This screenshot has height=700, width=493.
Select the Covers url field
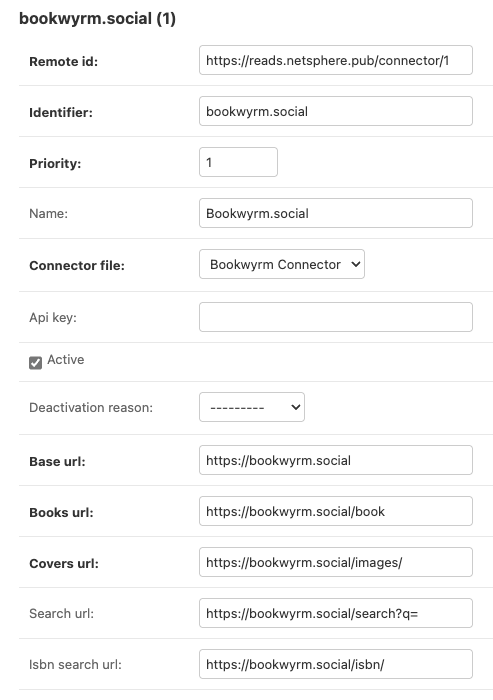[336, 562]
